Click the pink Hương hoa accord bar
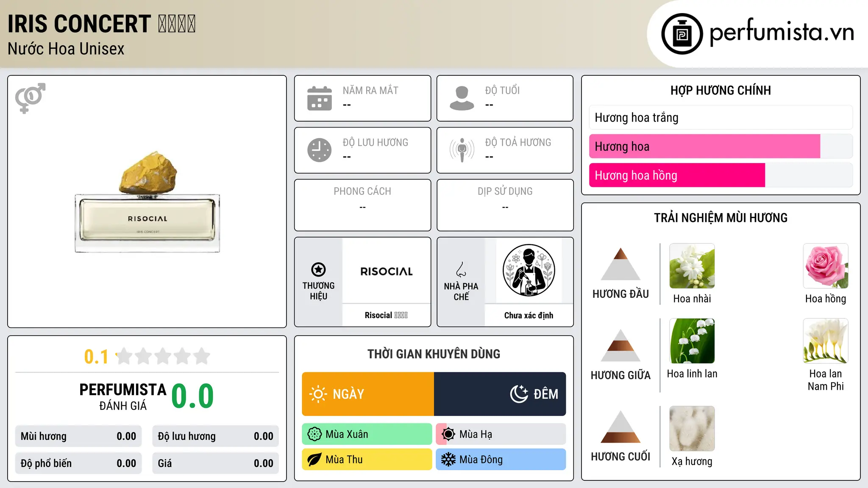The image size is (868, 488). tap(705, 146)
